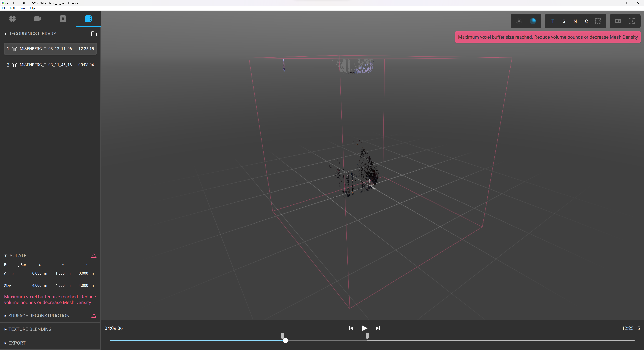The image size is (644, 350).
Task: Expand the Export section
Action: coord(17,343)
